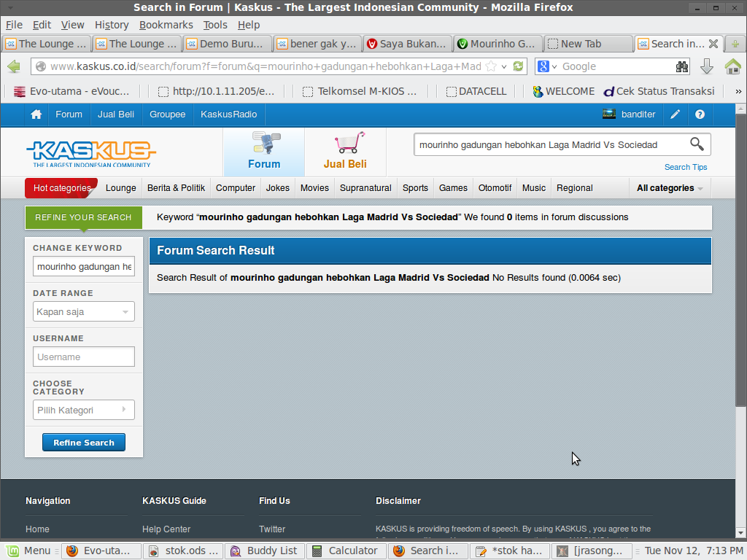Click the Change Keyword input field
Screen dimensions: 747x560
(84, 267)
